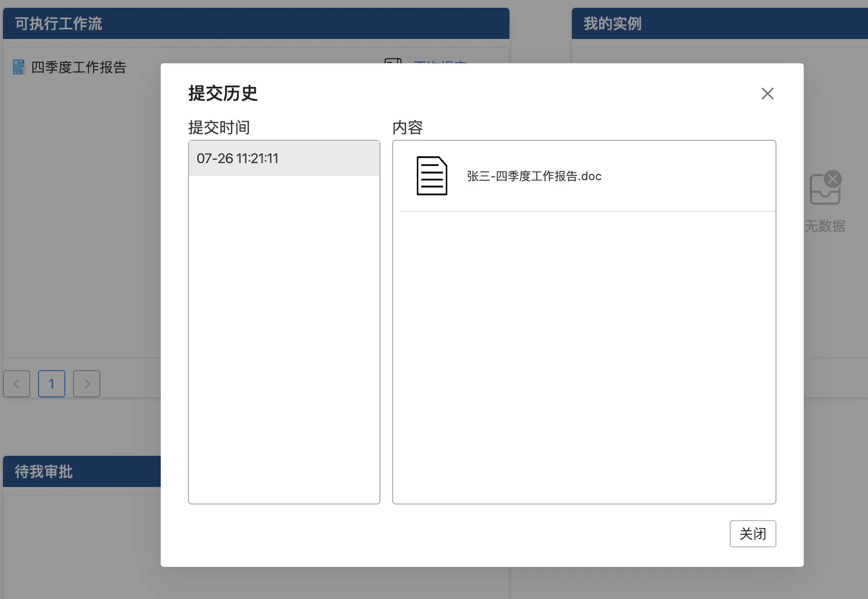Select page 1 in pagination

tap(52, 384)
